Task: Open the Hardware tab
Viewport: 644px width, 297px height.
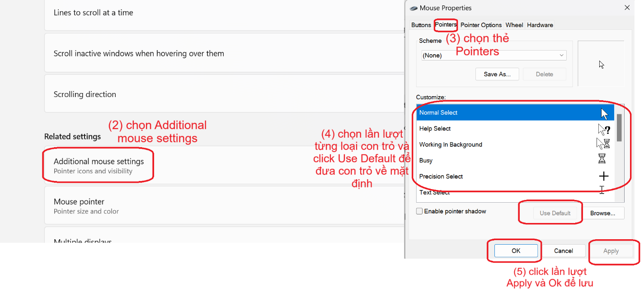Action: (540, 25)
